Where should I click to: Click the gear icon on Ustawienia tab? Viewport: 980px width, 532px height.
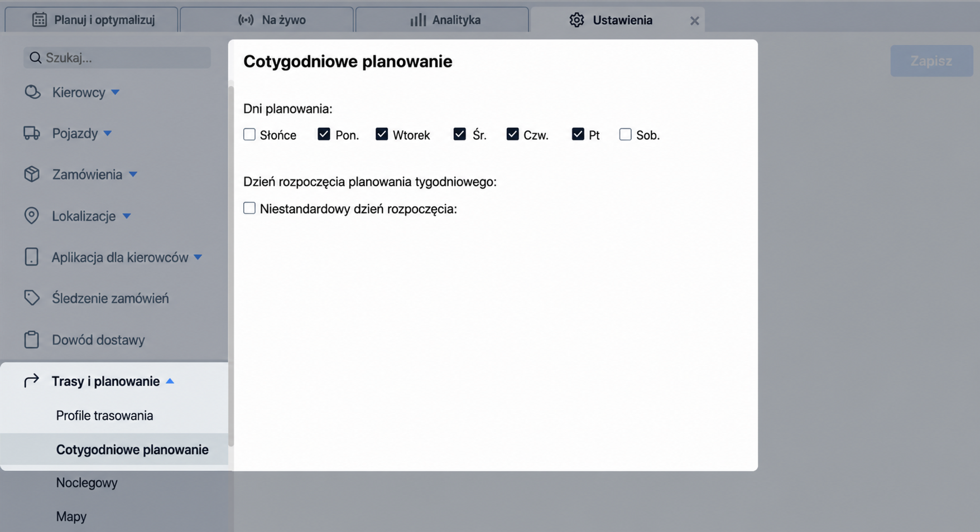[577, 20]
